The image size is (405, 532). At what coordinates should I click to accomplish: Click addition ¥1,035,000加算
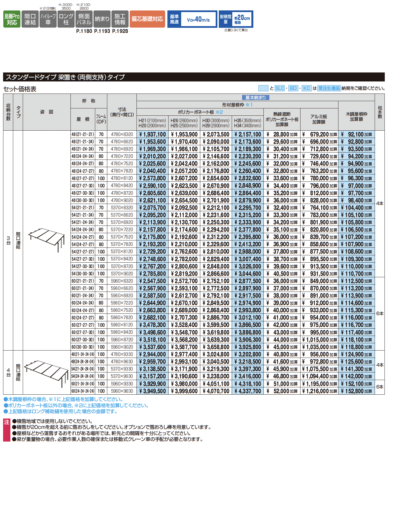click(x=319, y=347)
